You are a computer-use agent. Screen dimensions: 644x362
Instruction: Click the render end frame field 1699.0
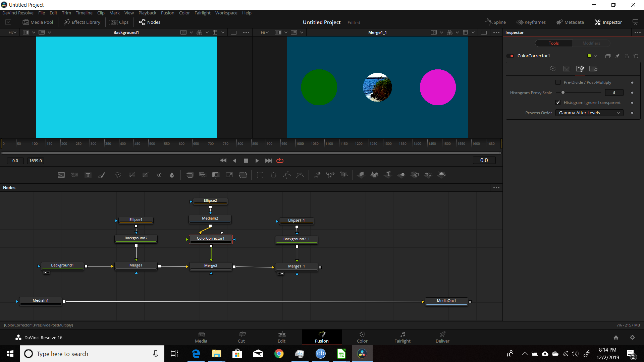click(36, 161)
